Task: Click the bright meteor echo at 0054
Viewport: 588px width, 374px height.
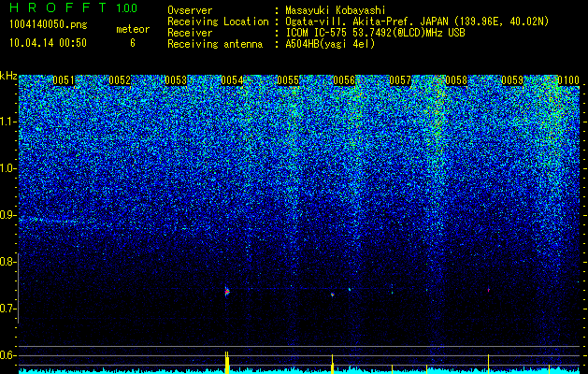Action: pyautogui.click(x=227, y=292)
